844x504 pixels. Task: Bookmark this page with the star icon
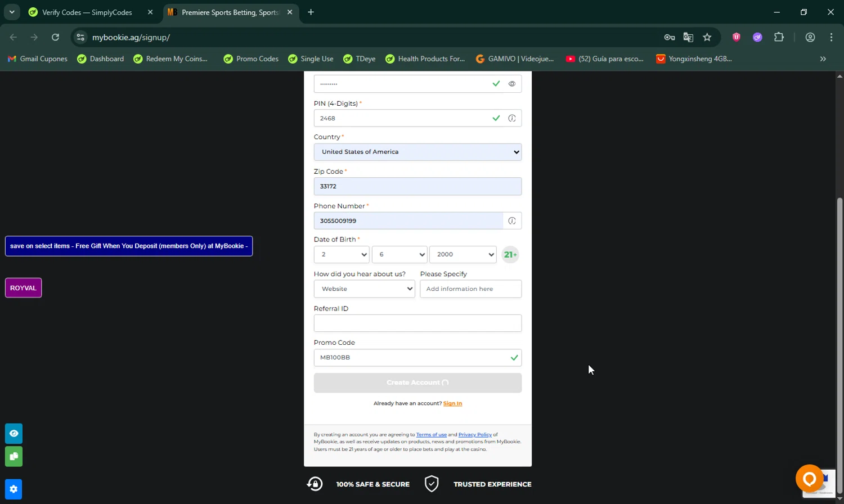tap(707, 37)
